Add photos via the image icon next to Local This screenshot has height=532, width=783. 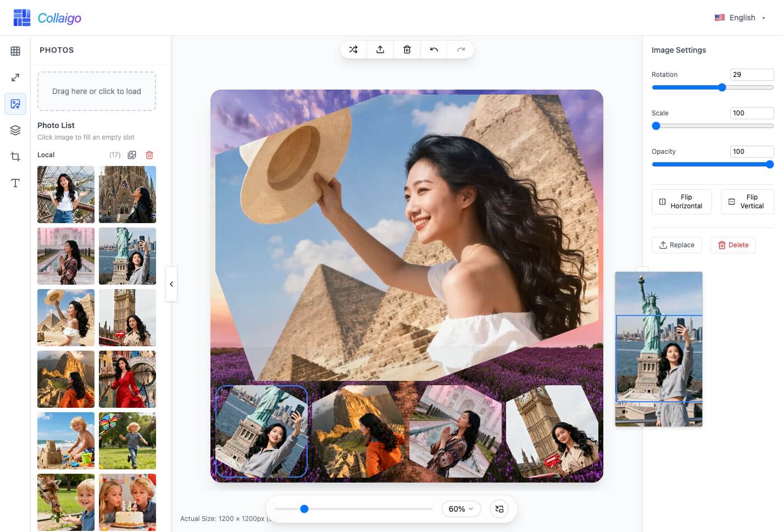[132, 154]
